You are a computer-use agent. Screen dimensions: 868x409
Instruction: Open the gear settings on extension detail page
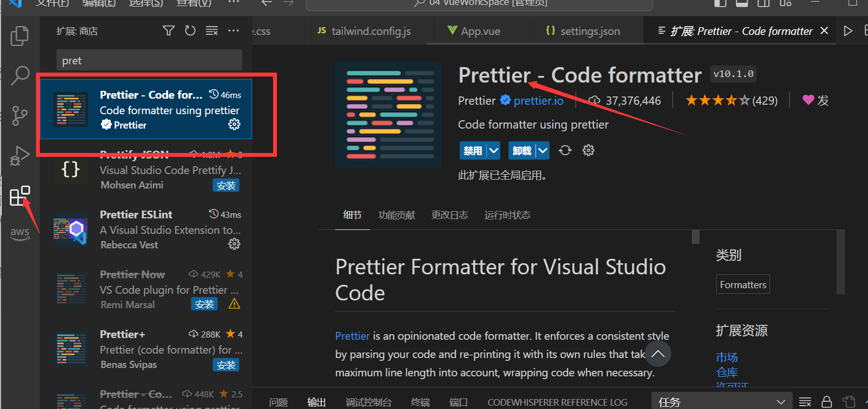pyautogui.click(x=589, y=150)
